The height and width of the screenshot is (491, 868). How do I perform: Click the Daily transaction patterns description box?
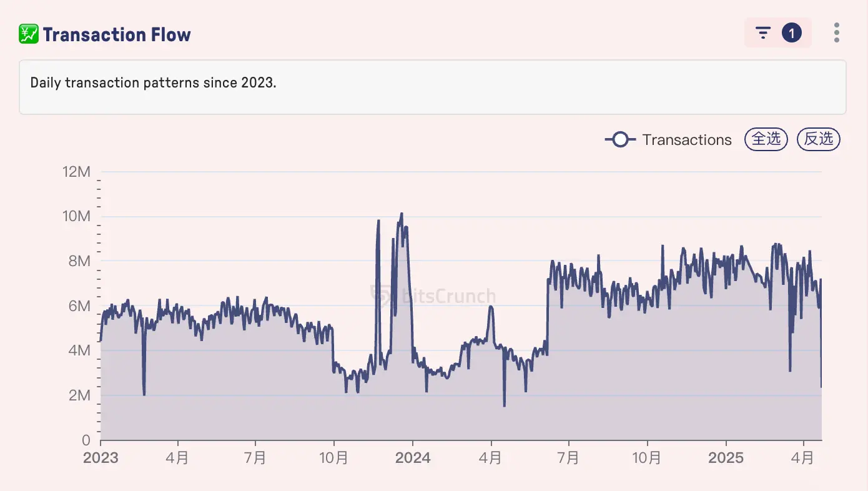[432, 87]
